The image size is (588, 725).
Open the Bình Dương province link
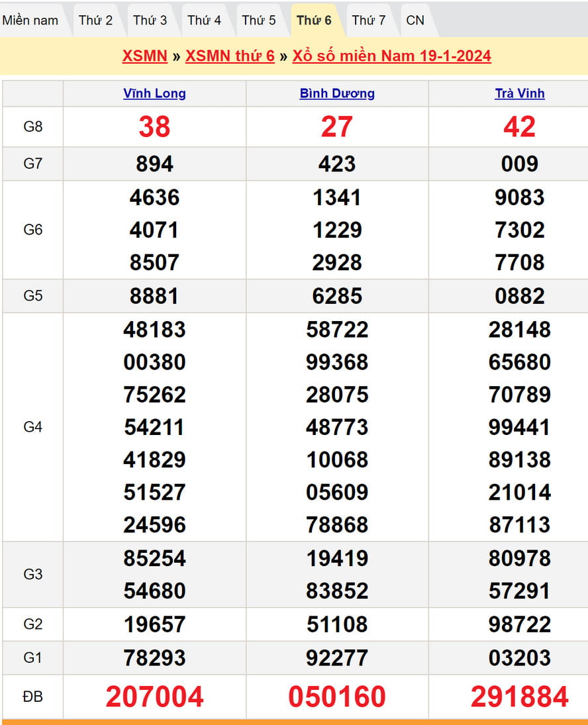click(x=337, y=93)
